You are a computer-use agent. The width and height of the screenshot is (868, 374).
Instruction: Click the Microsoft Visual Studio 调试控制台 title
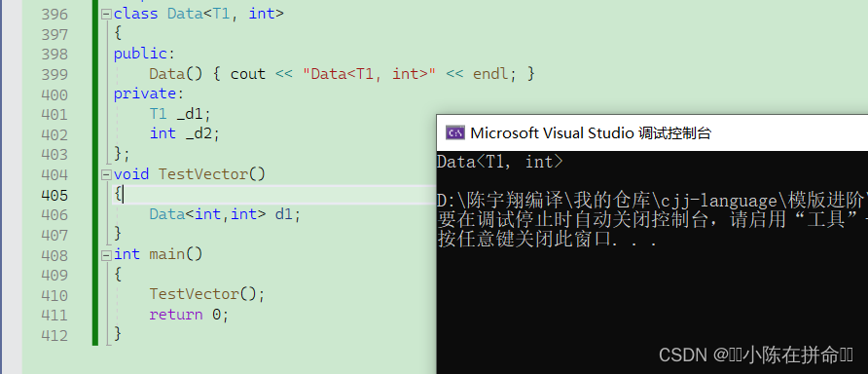point(591,133)
